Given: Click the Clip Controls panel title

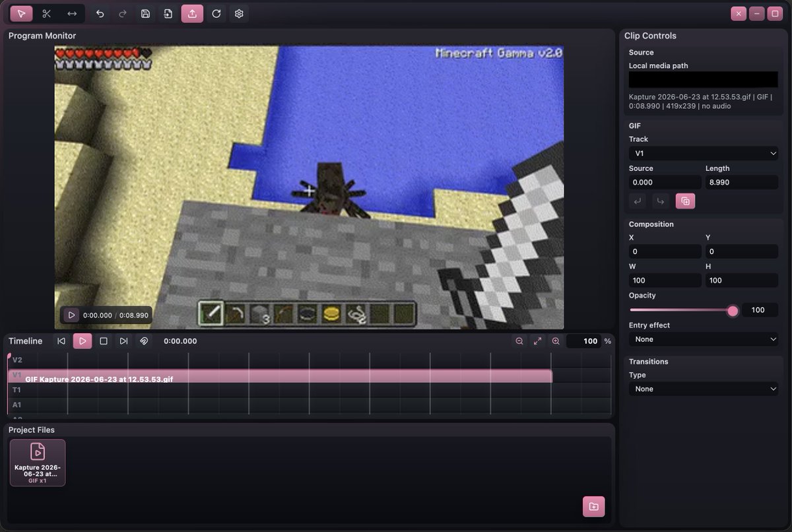Looking at the screenshot, I should click(651, 36).
